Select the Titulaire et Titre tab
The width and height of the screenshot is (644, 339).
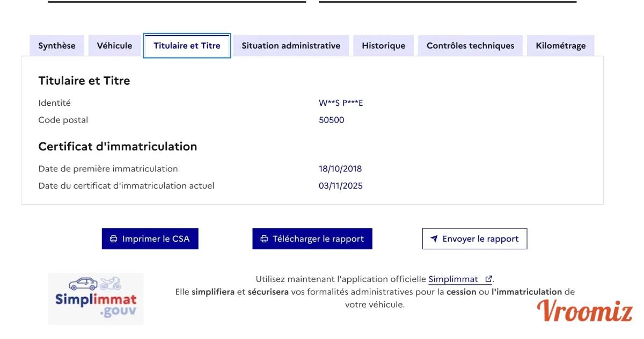187,46
